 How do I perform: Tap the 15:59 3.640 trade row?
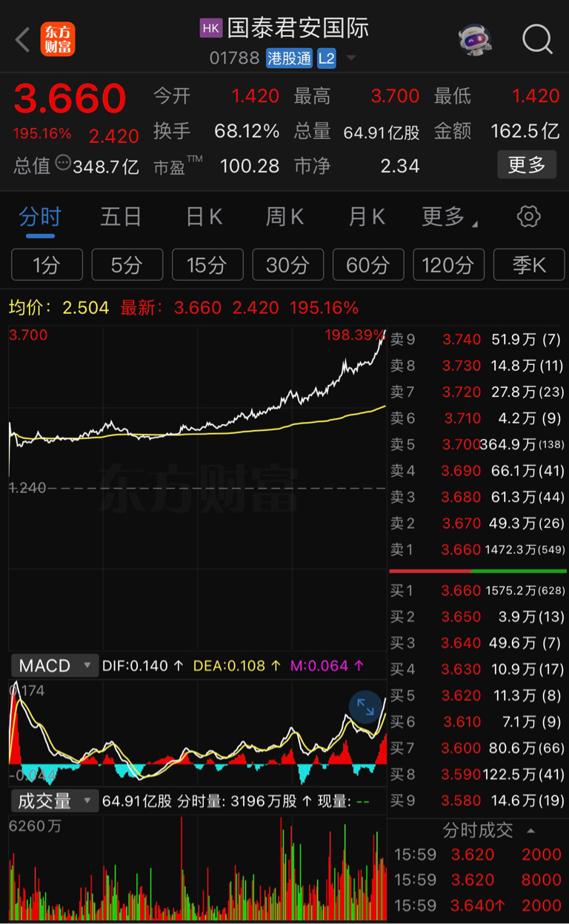tap(479, 905)
